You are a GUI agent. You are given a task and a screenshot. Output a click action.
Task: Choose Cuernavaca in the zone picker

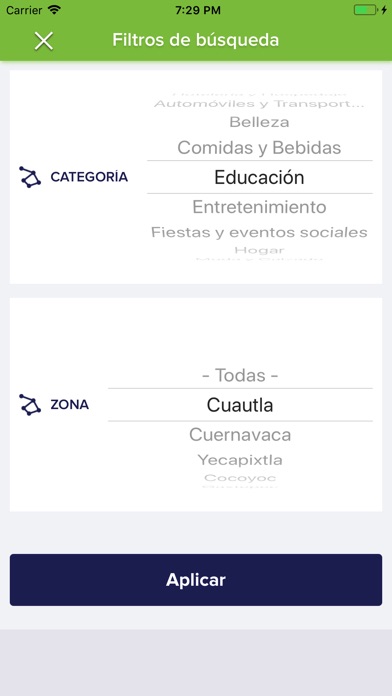[240, 435]
